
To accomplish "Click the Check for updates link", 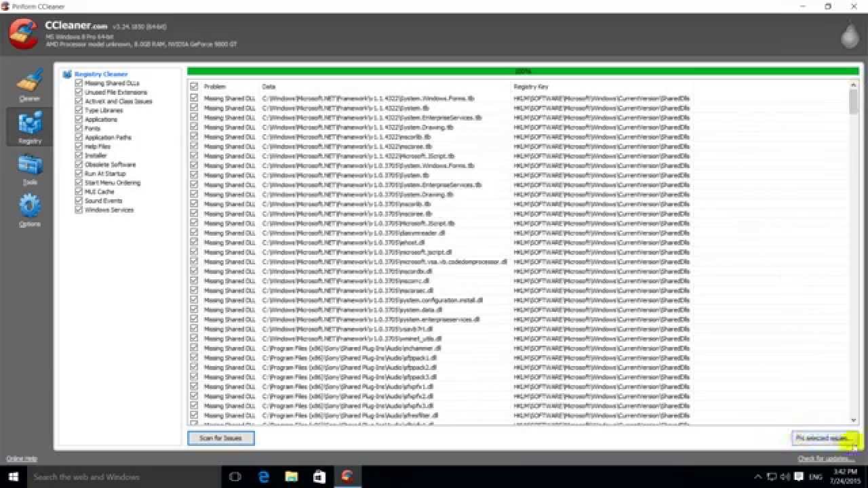I will pyautogui.click(x=827, y=459).
